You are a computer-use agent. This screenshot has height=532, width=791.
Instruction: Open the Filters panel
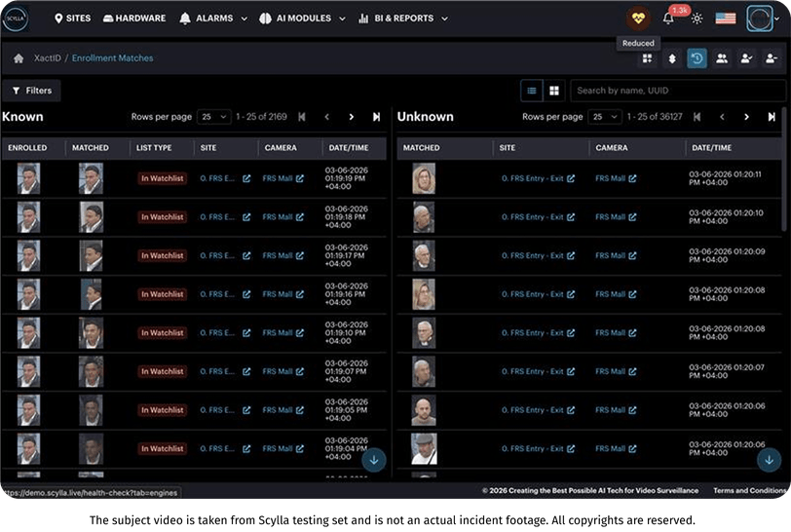[x=32, y=91]
